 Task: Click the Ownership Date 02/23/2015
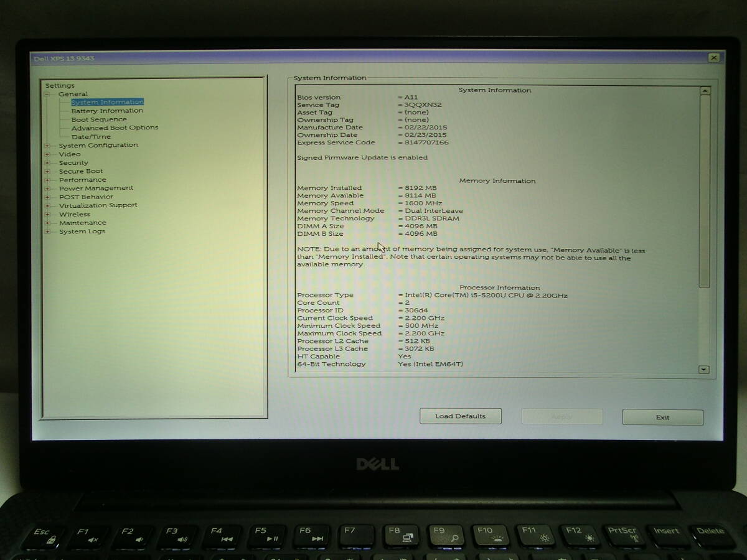[x=425, y=135]
